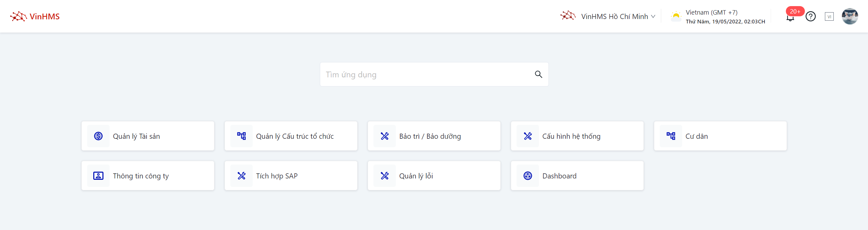Screen dimensions: 868x230
Task: Click the dollar icon for Quản lý Tài sản
Action: 98,136
